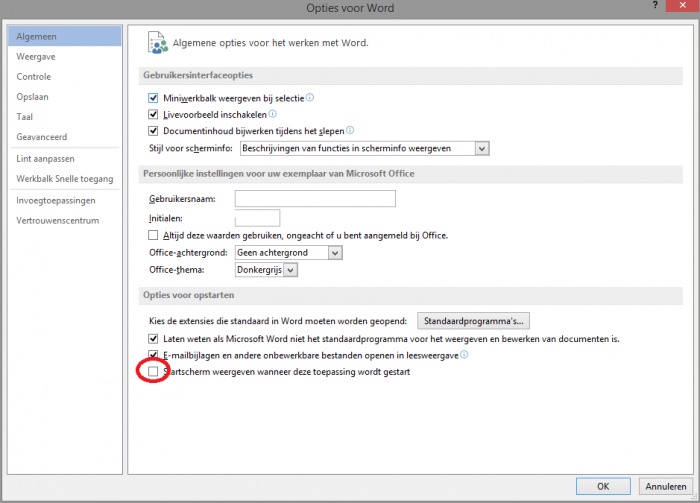Uncheck Miniwerkbalk weergeven bij selectie
Image resolution: width=700 pixels, height=503 pixels.
pyautogui.click(x=153, y=98)
